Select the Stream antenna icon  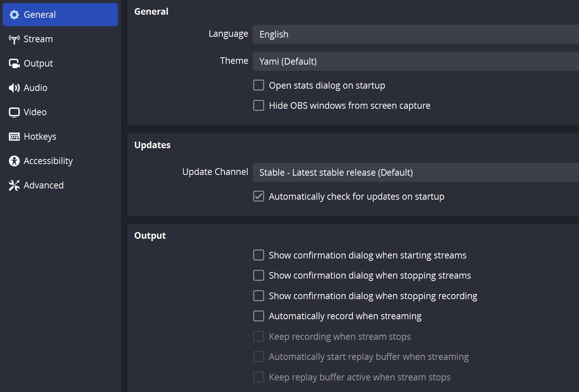pos(14,39)
